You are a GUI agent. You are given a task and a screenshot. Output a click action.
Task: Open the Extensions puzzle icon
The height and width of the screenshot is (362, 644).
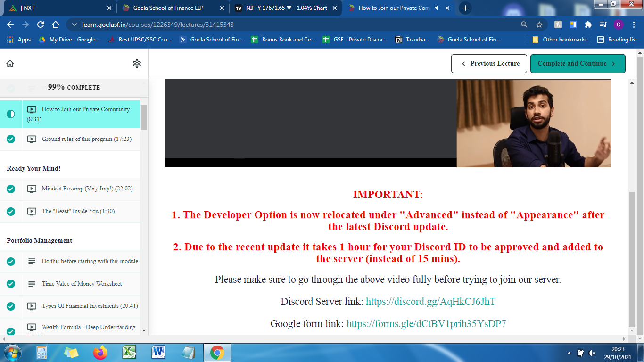coord(588,25)
